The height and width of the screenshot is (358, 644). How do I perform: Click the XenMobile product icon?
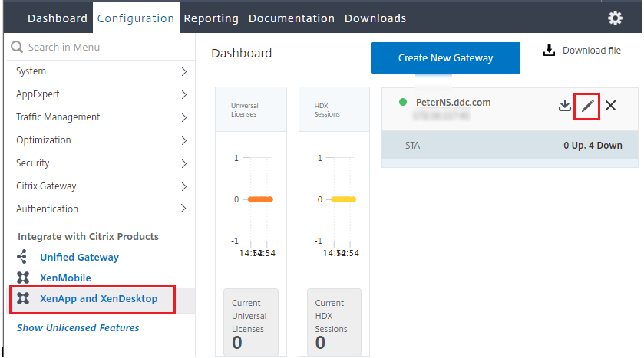[x=22, y=278]
